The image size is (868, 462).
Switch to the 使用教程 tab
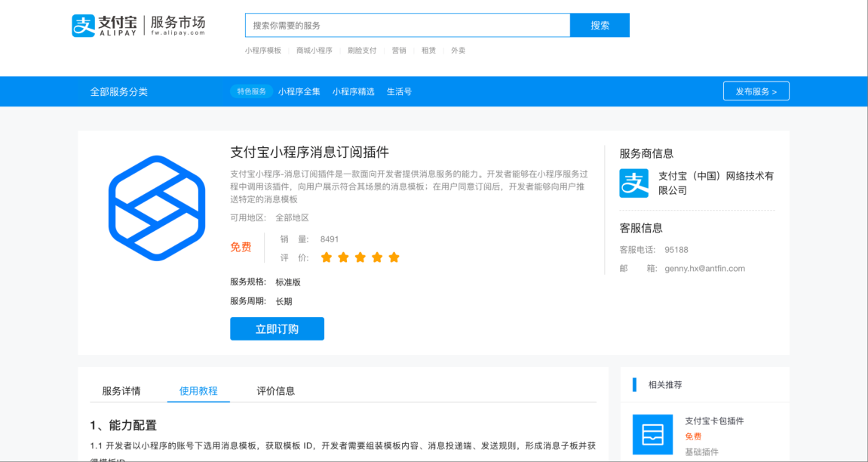198,391
